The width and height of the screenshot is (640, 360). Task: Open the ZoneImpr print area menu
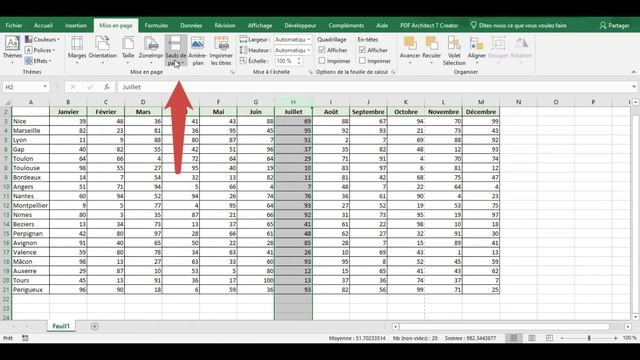(x=151, y=50)
